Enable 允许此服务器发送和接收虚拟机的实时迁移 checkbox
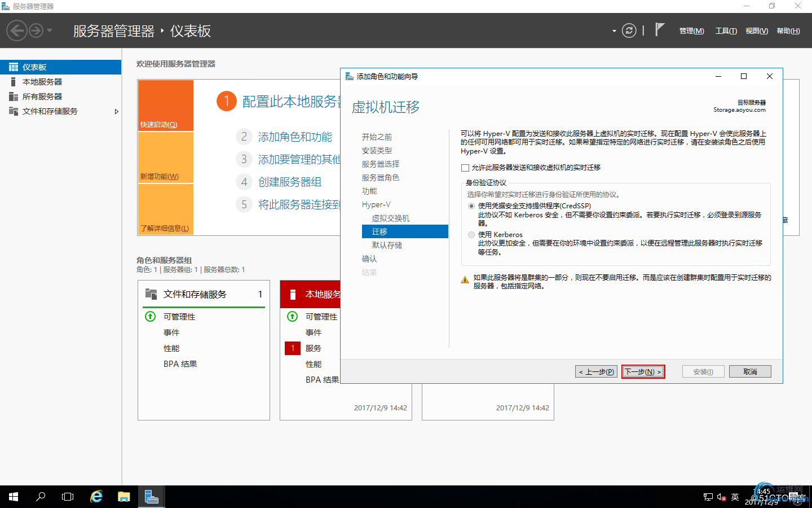Screen dimensions: 812x508 pyautogui.click(x=465, y=168)
